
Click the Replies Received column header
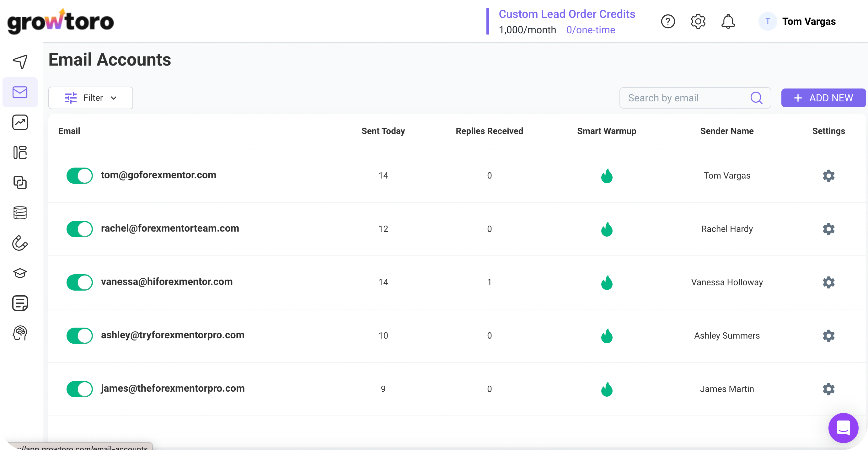pyautogui.click(x=489, y=131)
